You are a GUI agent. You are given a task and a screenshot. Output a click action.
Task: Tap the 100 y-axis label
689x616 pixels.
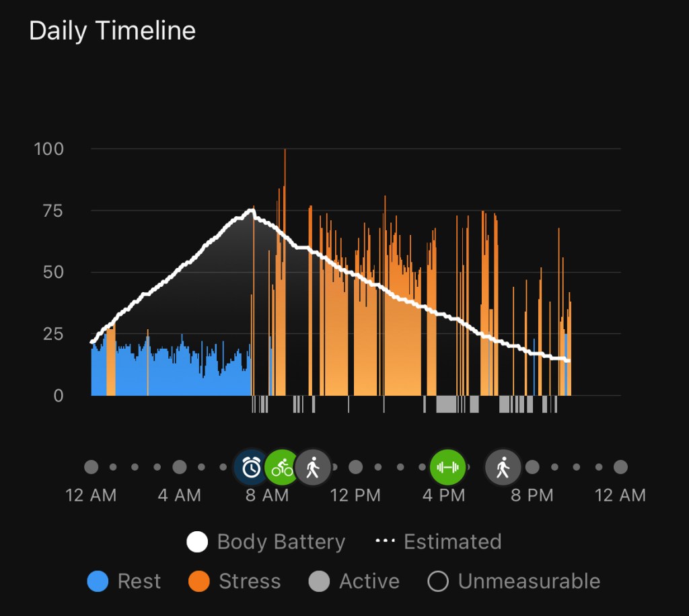click(x=49, y=149)
